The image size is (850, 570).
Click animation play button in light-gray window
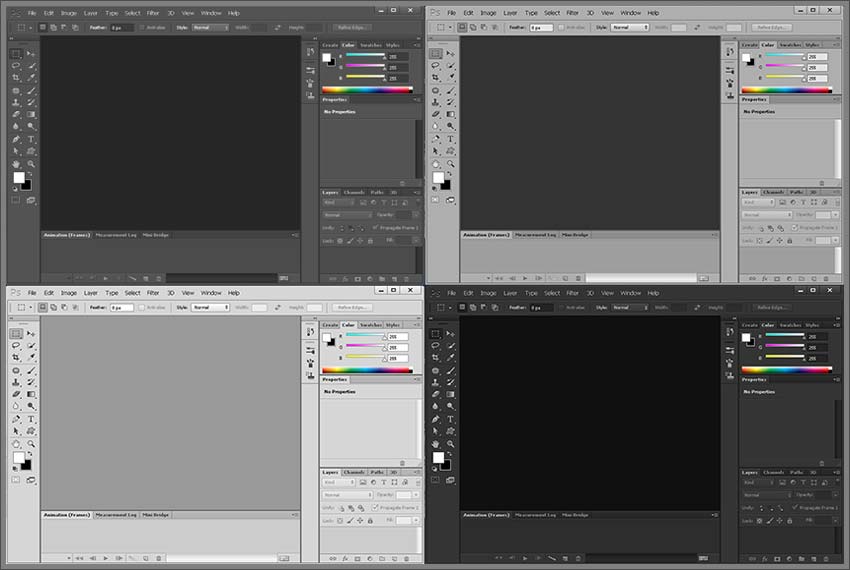click(106, 558)
